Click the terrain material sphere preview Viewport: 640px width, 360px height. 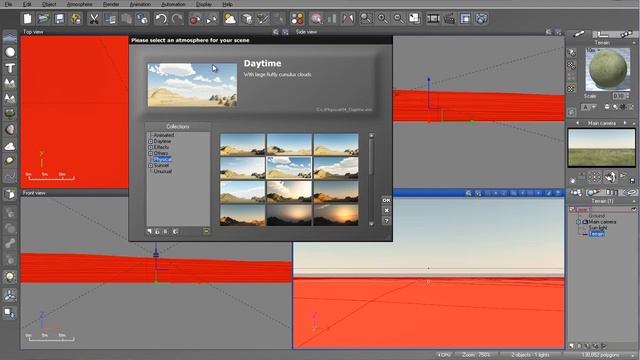(x=607, y=69)
